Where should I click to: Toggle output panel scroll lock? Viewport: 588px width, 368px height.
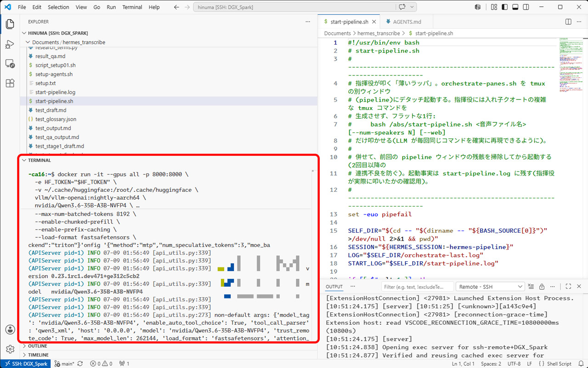tap(542, 287)
